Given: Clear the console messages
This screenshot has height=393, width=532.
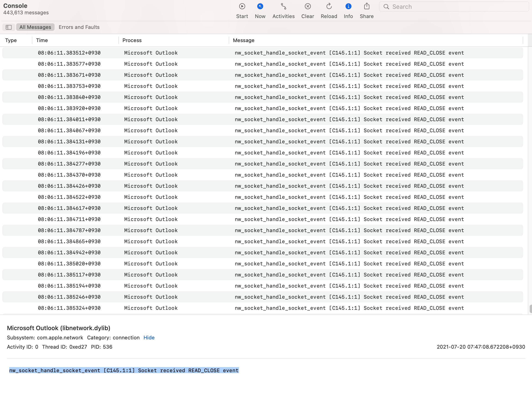Looking at the screenshot, I should [x=308, y=7].
